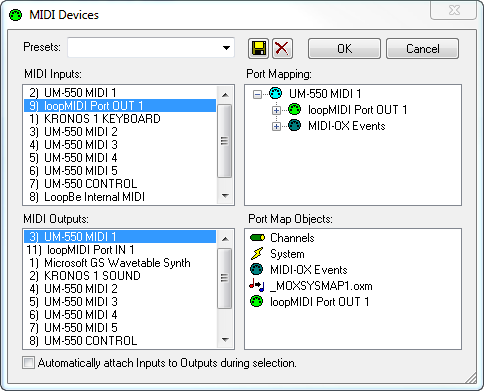Expand loopMIDI Port OUT 1 tree node
The height and width of the screenshot is (391, 484).
[276, 110]
